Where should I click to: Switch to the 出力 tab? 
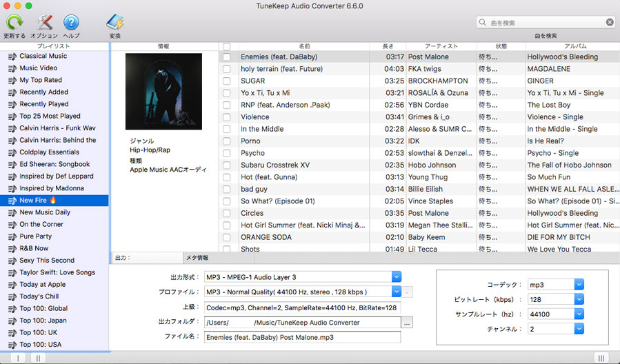[147, 258]
